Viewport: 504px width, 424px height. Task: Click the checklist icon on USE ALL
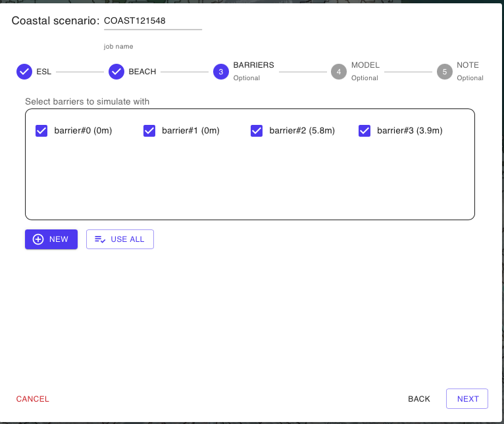point(100,239)
